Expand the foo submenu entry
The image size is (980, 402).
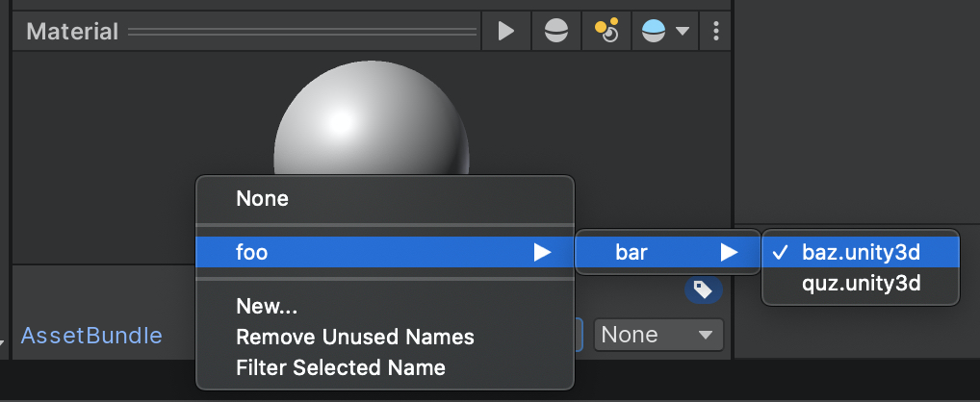[384, 252]
